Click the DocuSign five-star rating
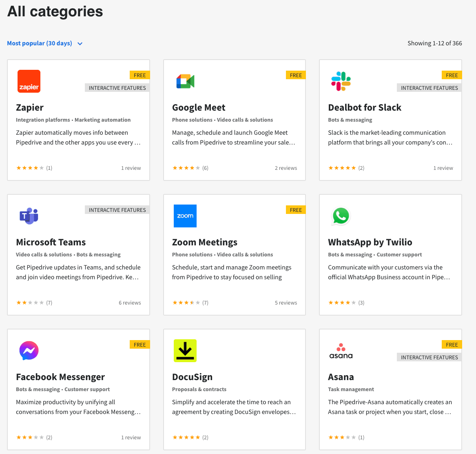Screen dimensions: 476x454 coord(186,437)
